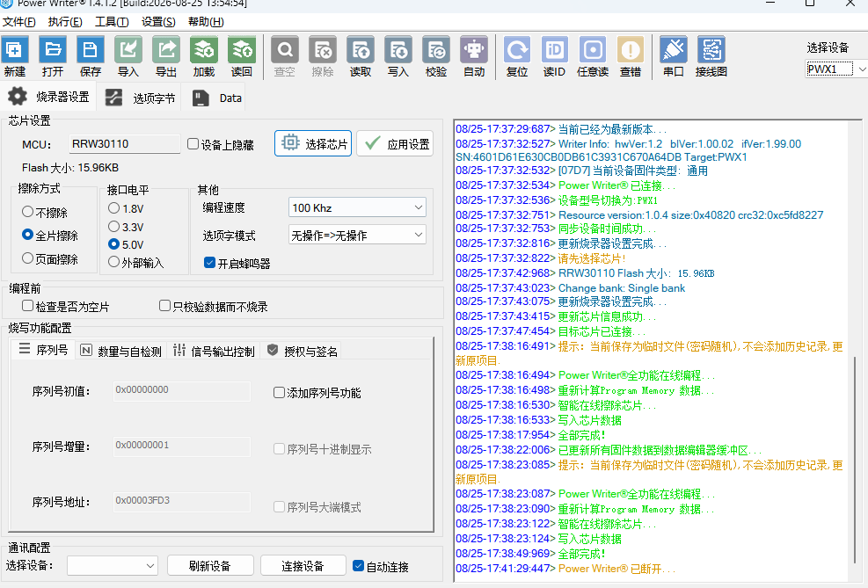Open the 设置(S) menu
The image size is (868, 588).
point(158,22)
